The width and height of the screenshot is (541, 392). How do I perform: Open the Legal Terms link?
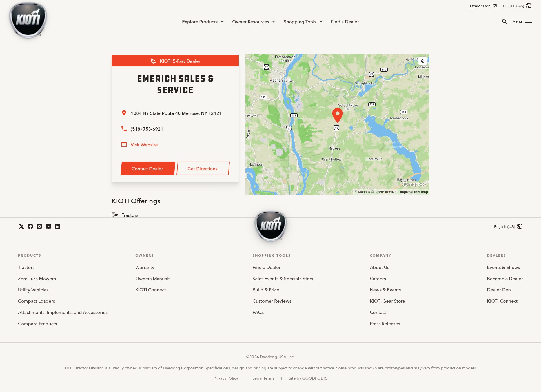coord(263,378)
